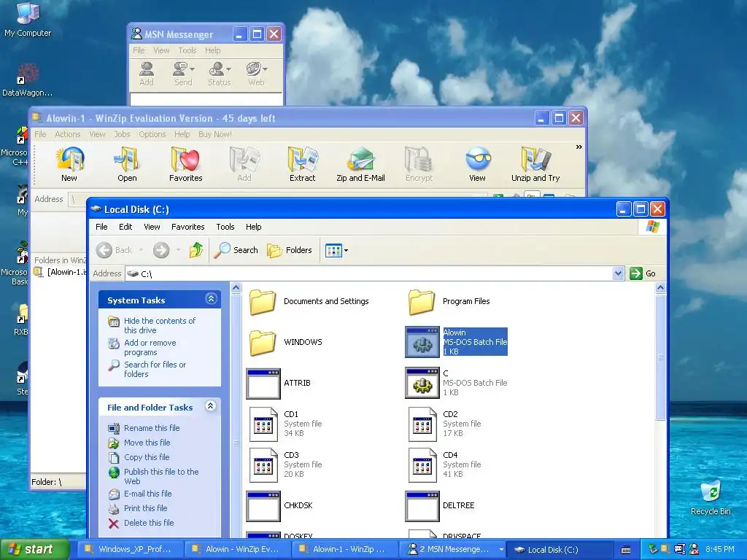Select the CD3 system file

(285, 464)
